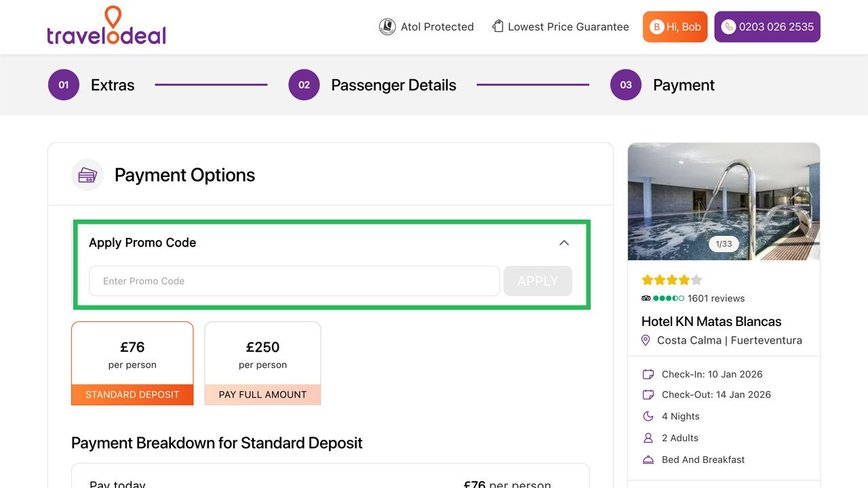Select the £76 Standard Deposit option

pyautogui.click(x=132, y=363)
